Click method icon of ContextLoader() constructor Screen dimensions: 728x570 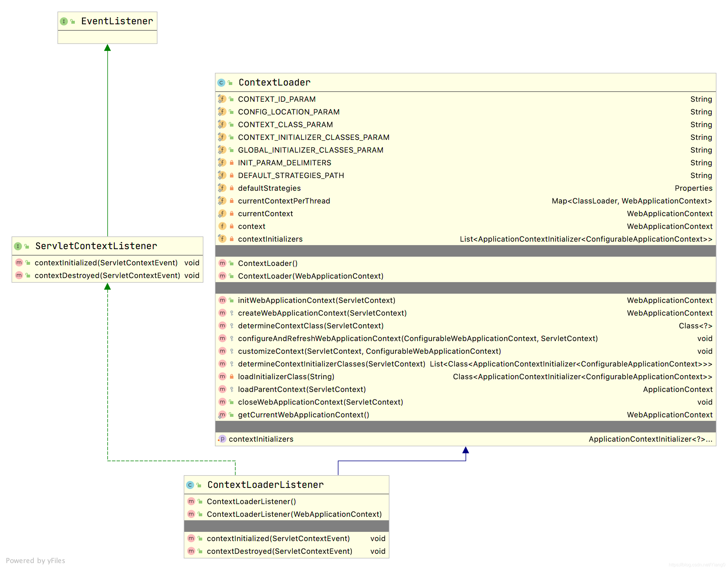point(222,263)
